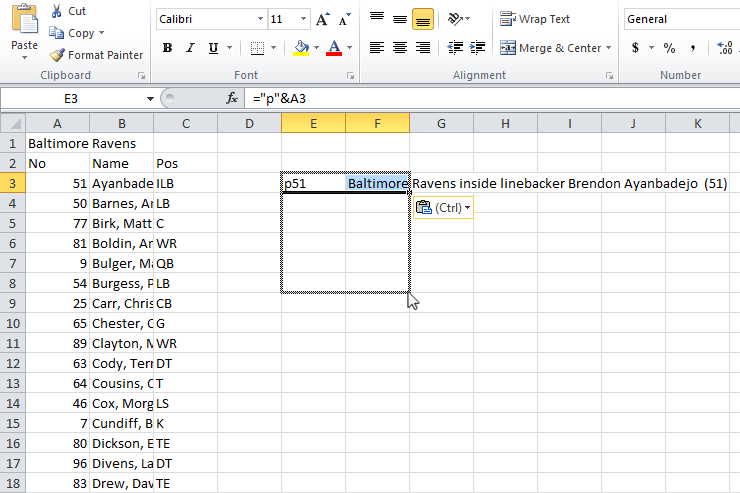
Task: Toggle italic formatting
Action: pos(190,48)
